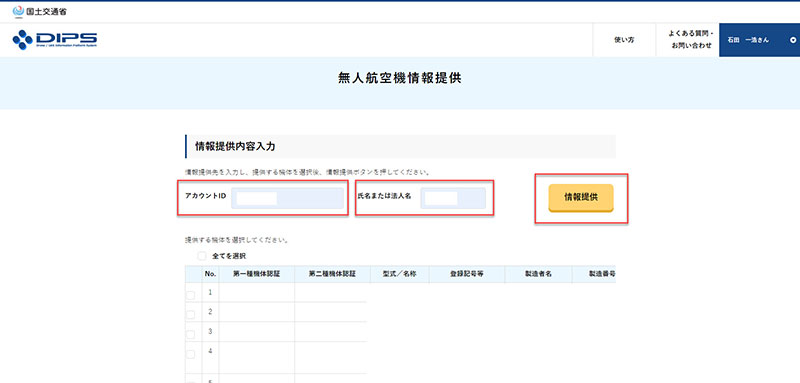800x383 pixels.
Task: Click the 第一種機体認証 column header
Action: (x=257, y=274)
